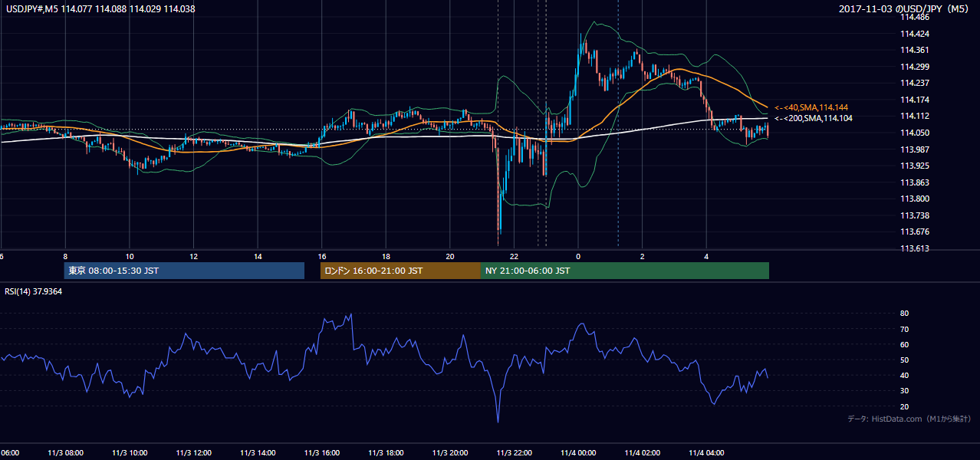Click hour tick 16 under the price chart
This screenshot has width=980, height=460.
[x=322, y=257]
